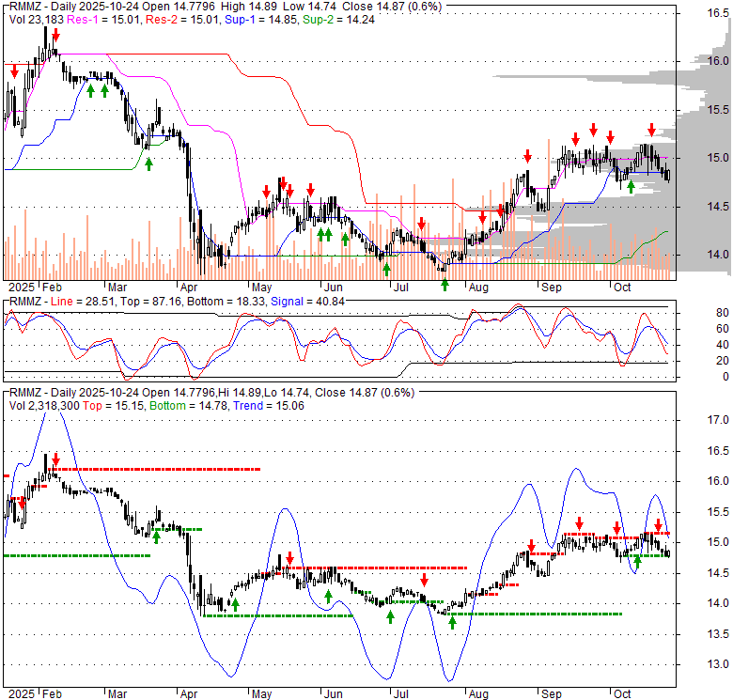Click the red arrow in mid-July on the bottom chart
Screen dimensions: 733x700
[424, 580]
